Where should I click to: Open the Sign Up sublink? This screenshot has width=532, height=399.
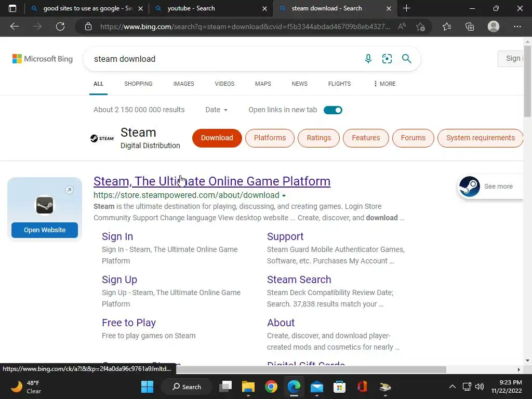[x=119, y=280]
